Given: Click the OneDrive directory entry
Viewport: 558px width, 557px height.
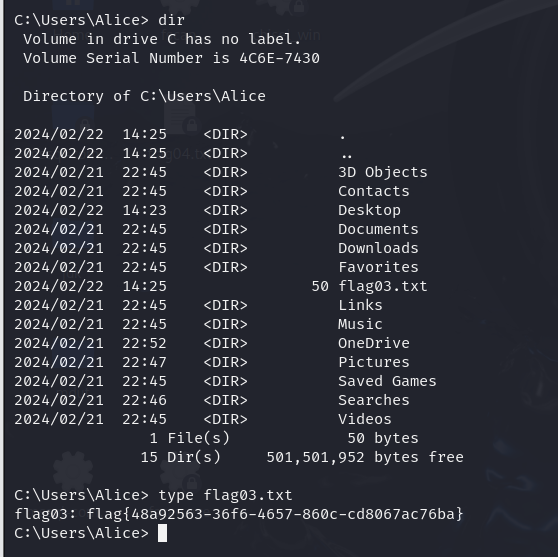Looking at the screenshot, I should click(374, 343).
